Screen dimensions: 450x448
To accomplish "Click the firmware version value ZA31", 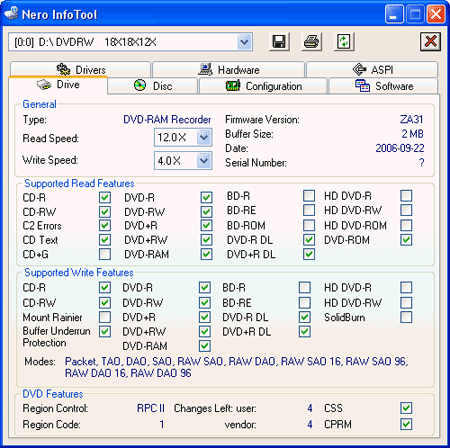I will point(412,119).
